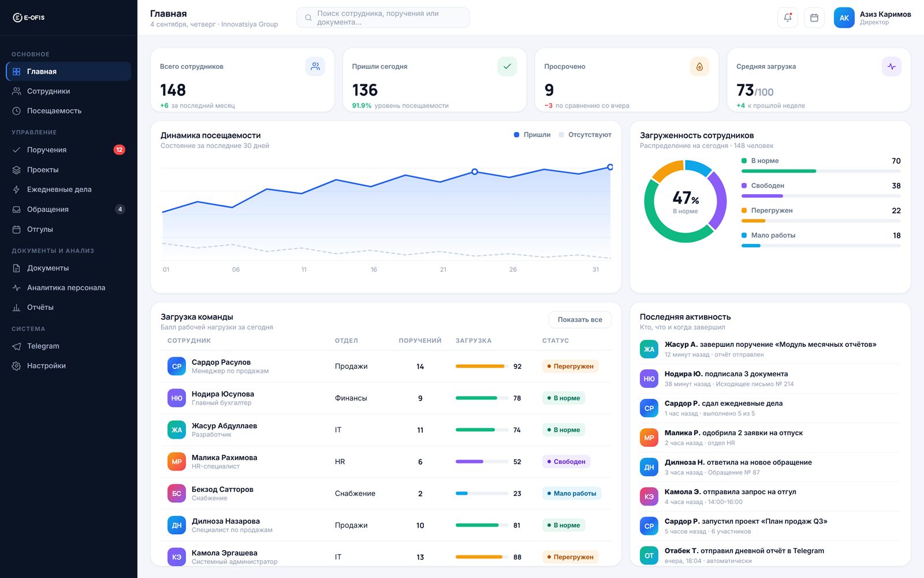Click the КЭ avatar in activity feed
Viewport: 924px width, 578px height.
(649, 497)
